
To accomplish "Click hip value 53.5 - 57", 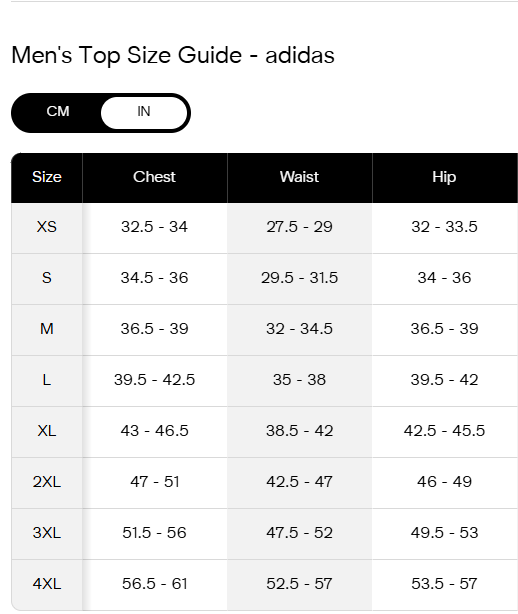I will click(x=444, y=584).
